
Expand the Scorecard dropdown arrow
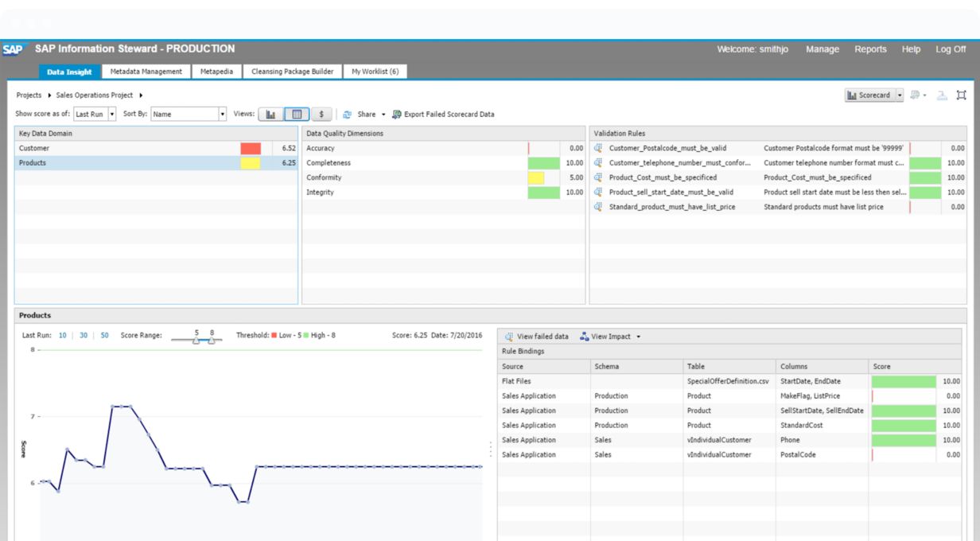[x=900, y=95]
